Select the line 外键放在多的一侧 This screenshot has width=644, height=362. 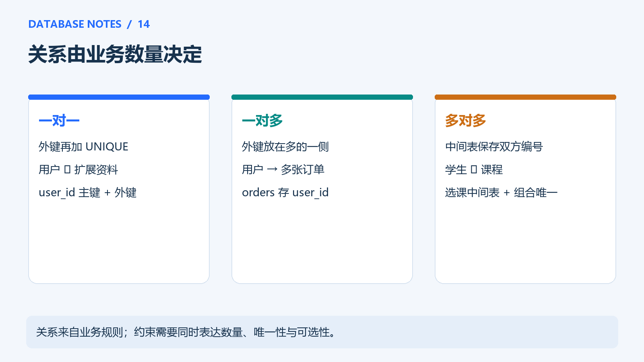click(285, 147)
